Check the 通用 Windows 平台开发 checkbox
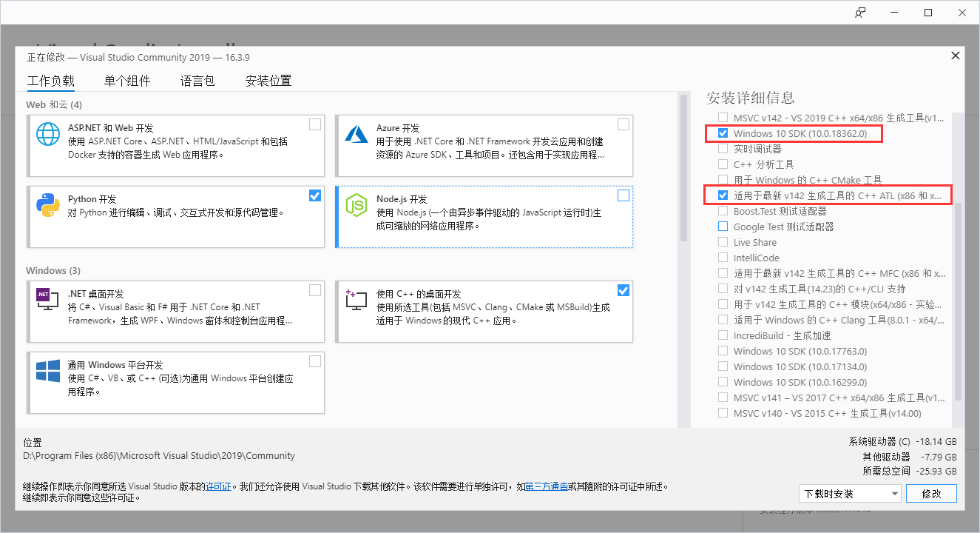The width and height of the screenshot is (980, 533). pos(315,361)
